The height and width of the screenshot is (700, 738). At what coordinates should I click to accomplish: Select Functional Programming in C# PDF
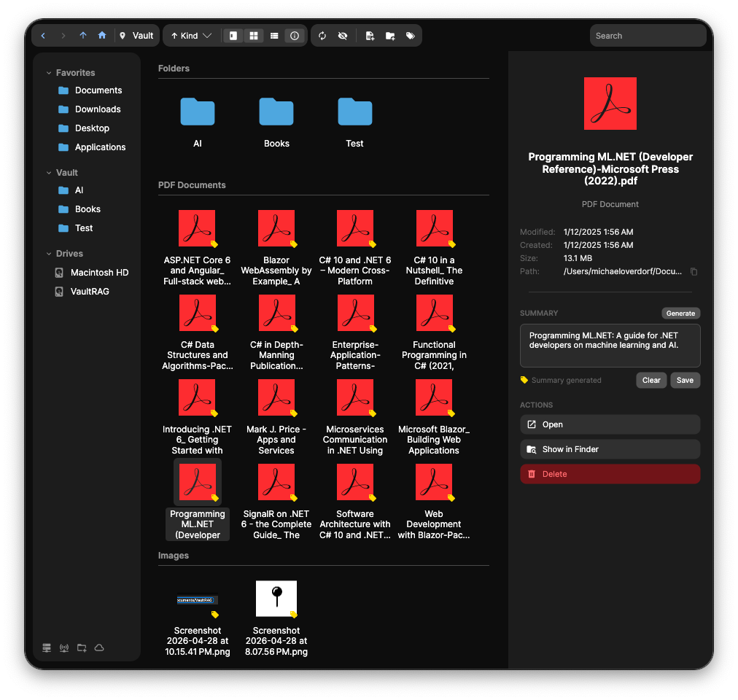point(434,313)
